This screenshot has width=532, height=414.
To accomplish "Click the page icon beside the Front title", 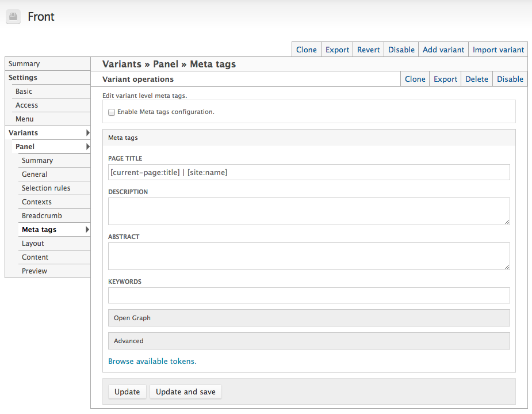I will coord(13,17).
